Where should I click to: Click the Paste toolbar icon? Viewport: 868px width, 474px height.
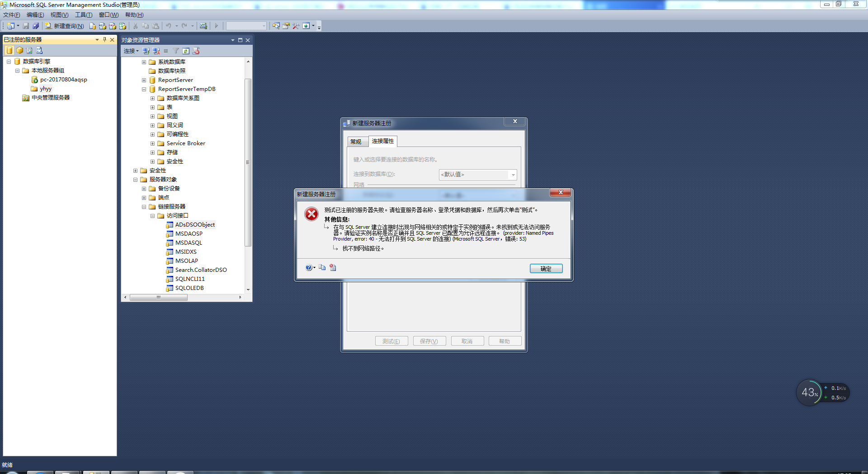pyautogui.click(x=156, y=26)
